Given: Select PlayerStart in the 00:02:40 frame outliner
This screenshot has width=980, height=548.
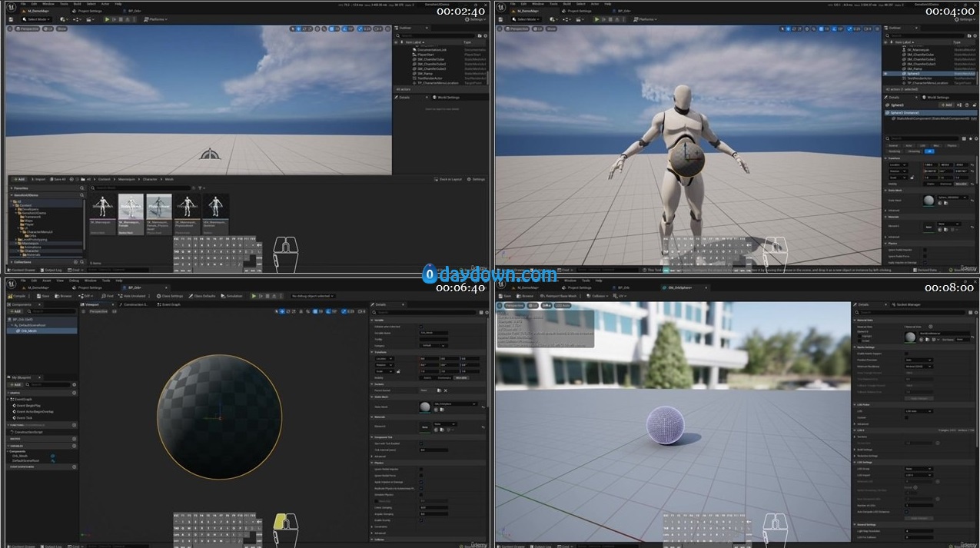Looking at the screenshot, I should pos(426,55).
